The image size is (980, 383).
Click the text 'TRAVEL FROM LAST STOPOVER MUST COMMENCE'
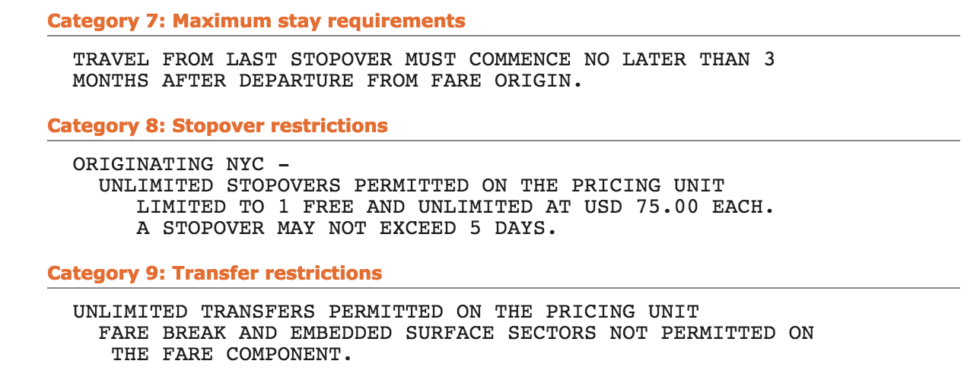[x=321, y=59]
